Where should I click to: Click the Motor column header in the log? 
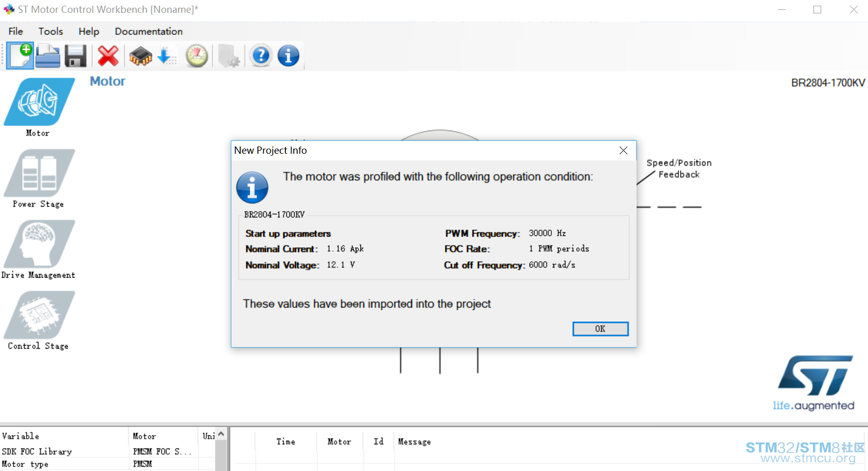click(x=339, y=442)
